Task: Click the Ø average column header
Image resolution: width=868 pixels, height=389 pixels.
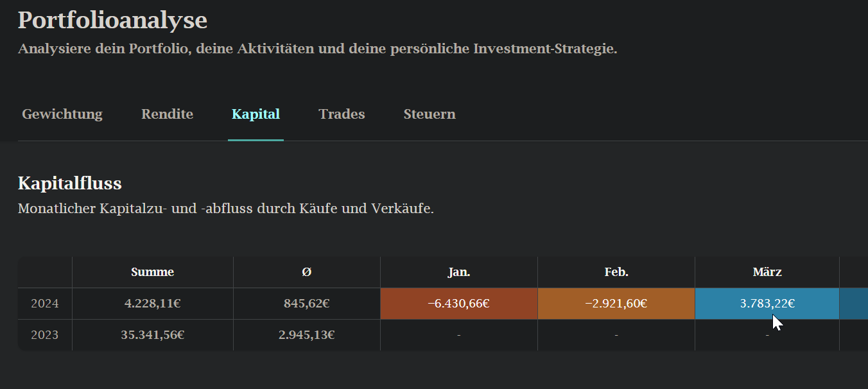Action: (x=306, y=272)
